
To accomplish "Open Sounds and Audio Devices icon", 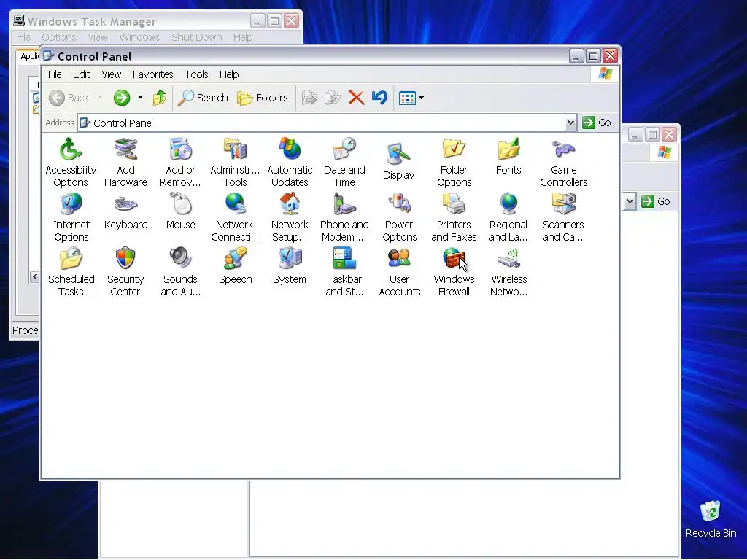I will [x=181, y=272].
